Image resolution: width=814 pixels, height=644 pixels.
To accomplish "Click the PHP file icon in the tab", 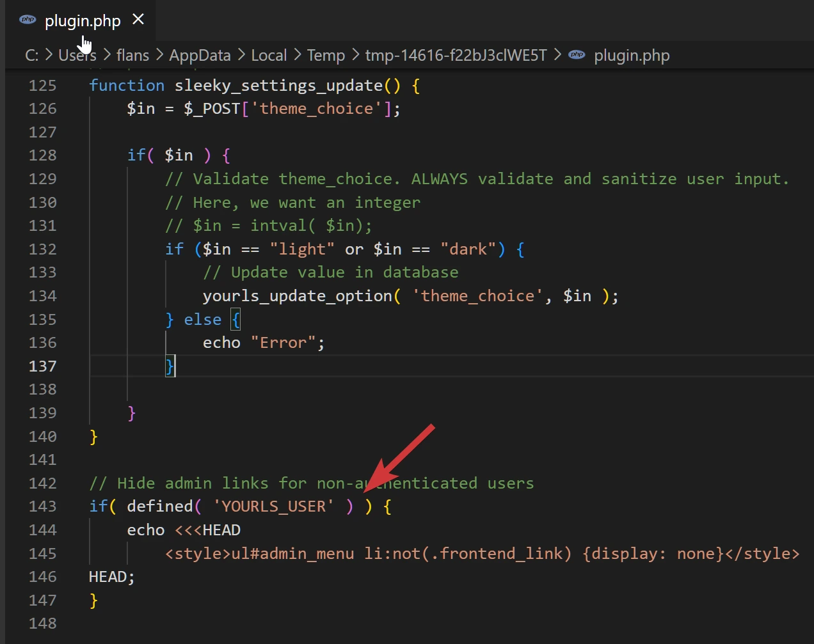I will [x=28, y=20].
